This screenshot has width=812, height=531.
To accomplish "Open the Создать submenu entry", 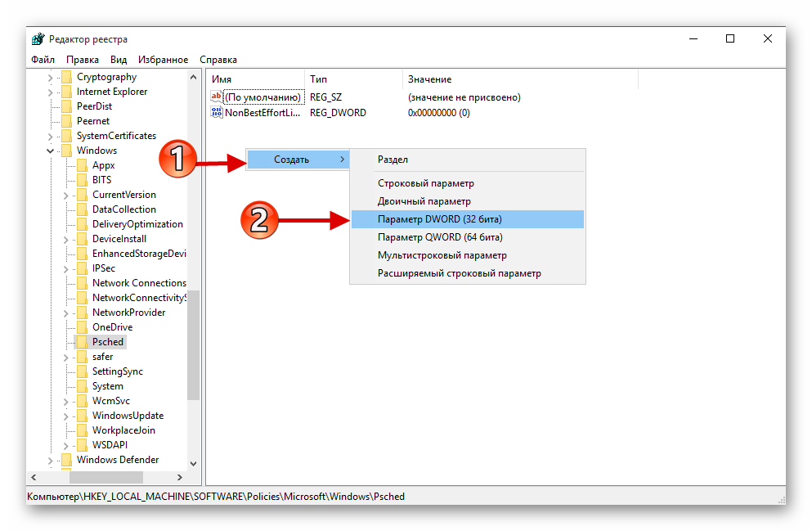I will pyautogui.click(x=298, y=160).
